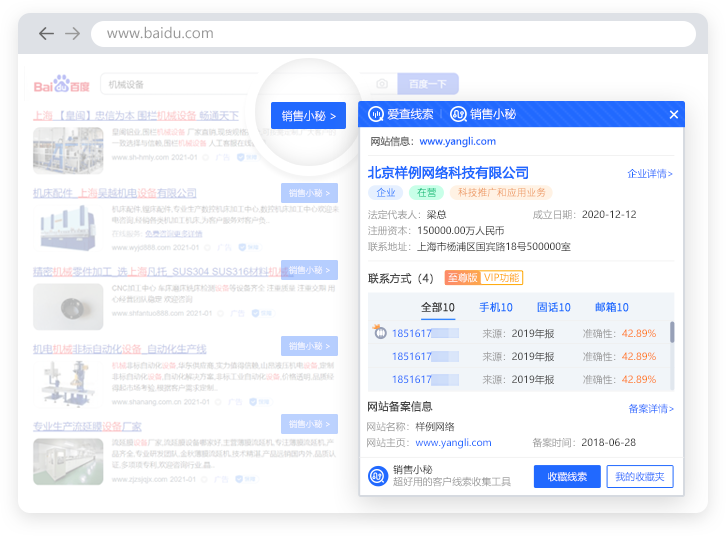The width and height of the screenshot is (726, 536).
Task: Click the browser forward arrow
Action: (x=72, y=33)
